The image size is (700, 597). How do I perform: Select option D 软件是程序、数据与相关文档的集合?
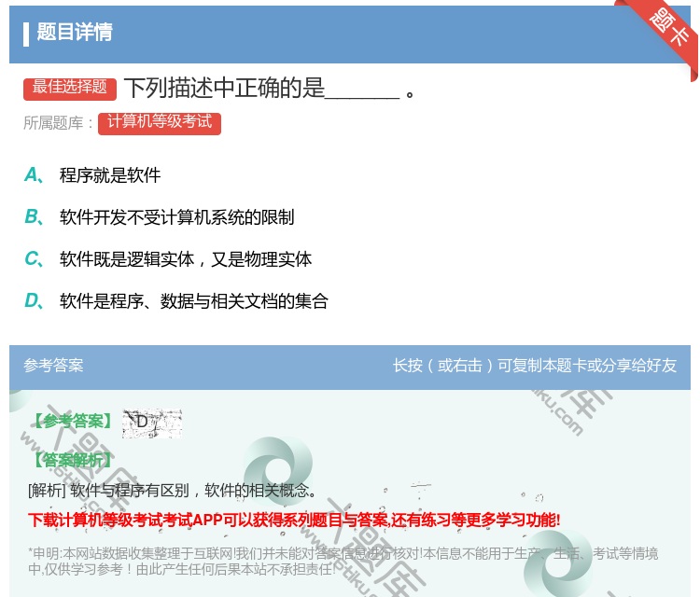pos(176,300)
